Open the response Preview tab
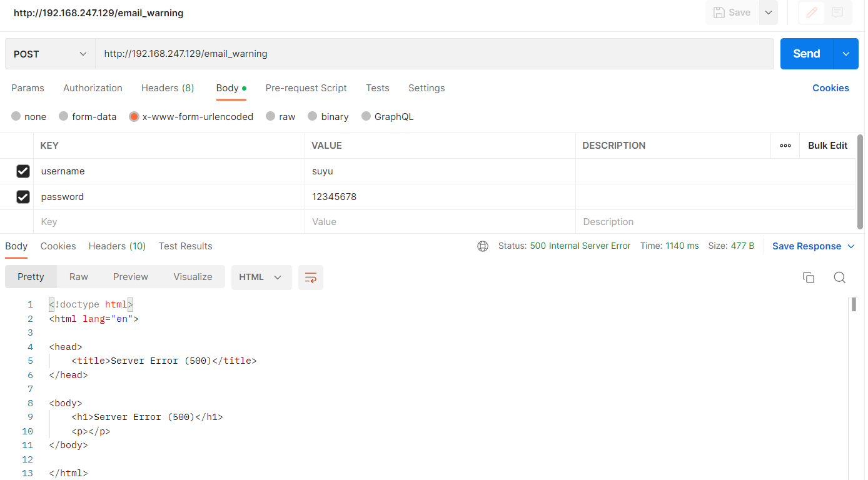The width and height of the screenshot is (868, 480). (x=130, y=277)
